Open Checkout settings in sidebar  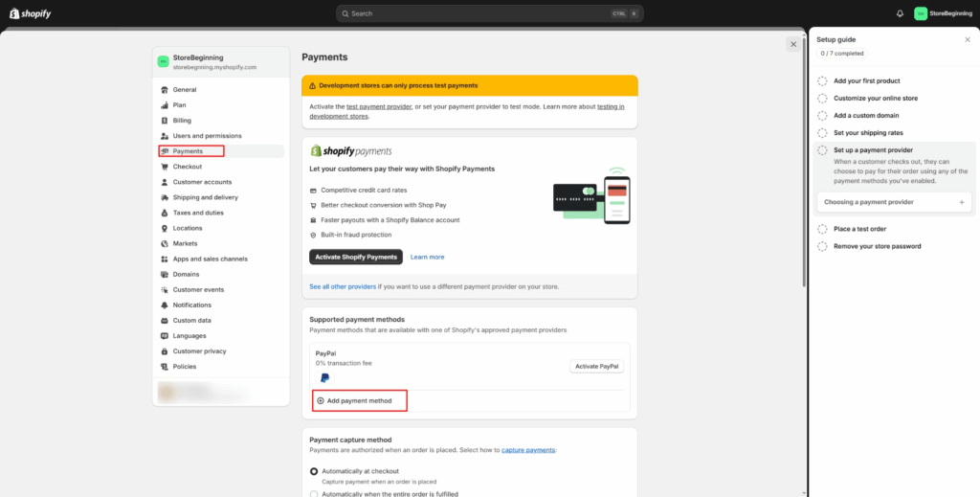[188, 167]
